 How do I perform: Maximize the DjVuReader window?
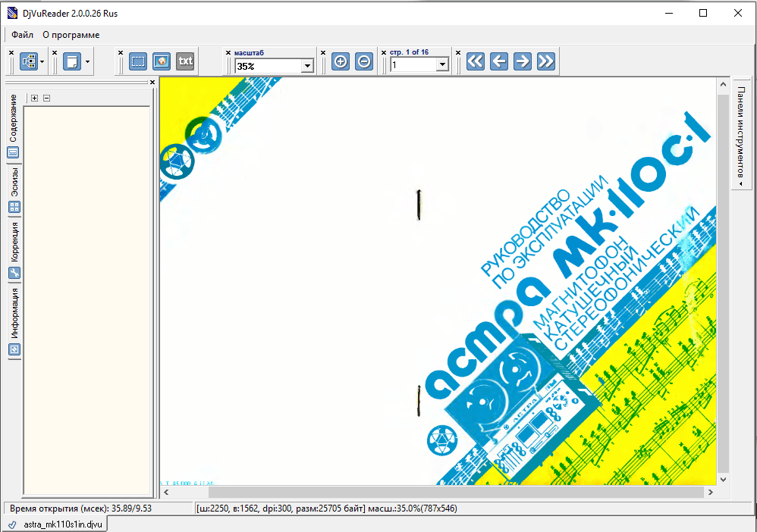tap(703, 13)
